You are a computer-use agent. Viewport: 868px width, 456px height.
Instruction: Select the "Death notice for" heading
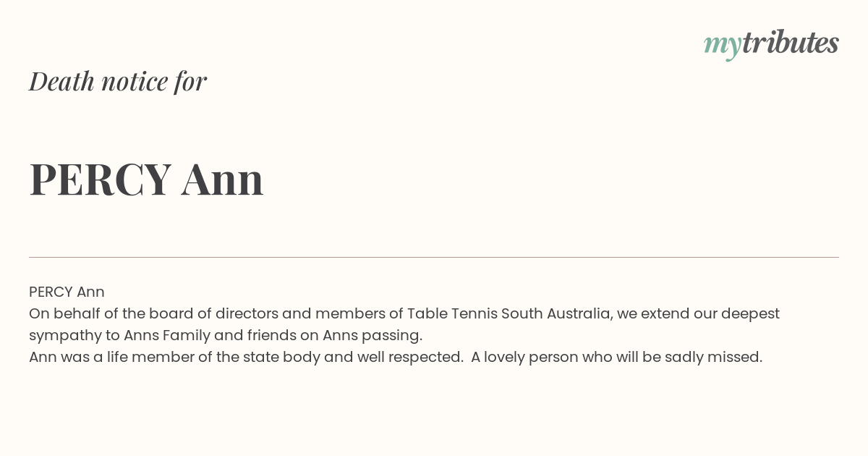tap(118, 81)
